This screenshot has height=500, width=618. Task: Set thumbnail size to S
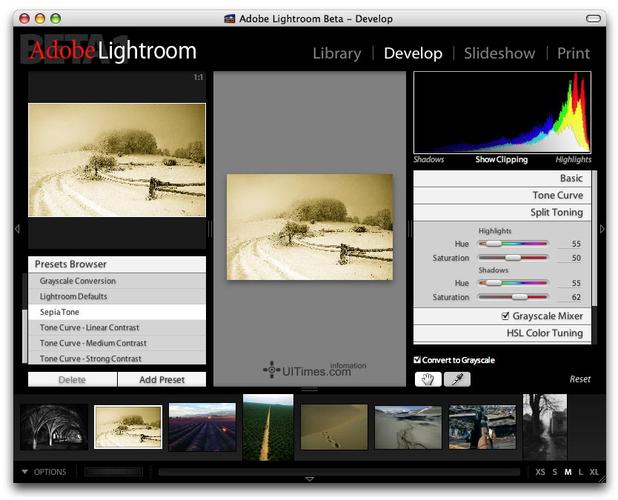555,472
